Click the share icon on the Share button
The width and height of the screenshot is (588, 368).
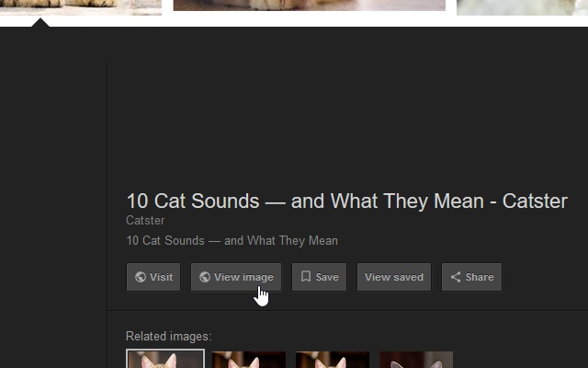[456, 277]
